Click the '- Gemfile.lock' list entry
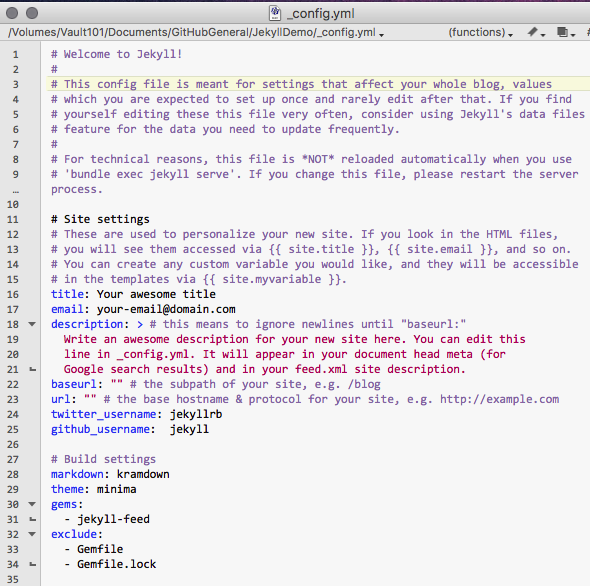This screenshot has width=590, height=586. point(110,564)
